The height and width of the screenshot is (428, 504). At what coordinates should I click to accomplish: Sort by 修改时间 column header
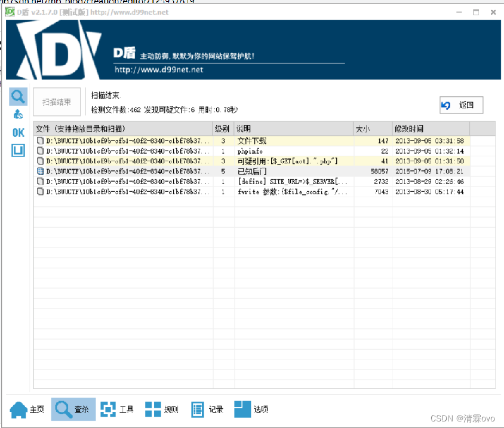[431, 129]
